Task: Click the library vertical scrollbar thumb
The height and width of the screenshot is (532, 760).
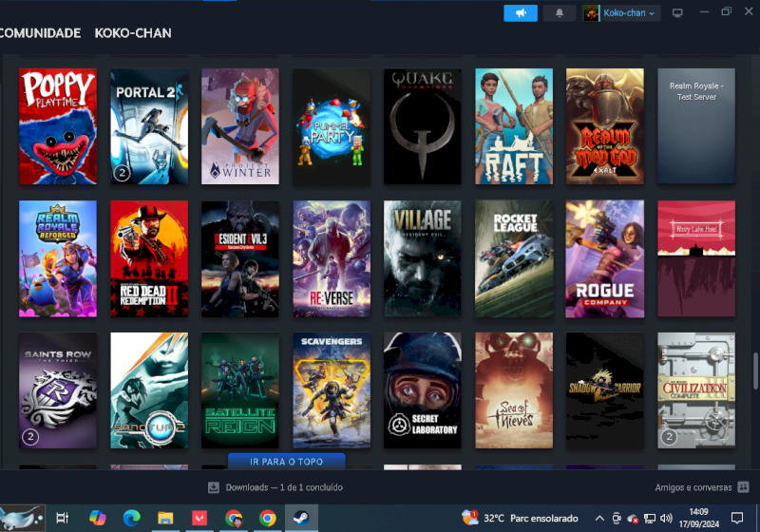Action: [755, 370]
